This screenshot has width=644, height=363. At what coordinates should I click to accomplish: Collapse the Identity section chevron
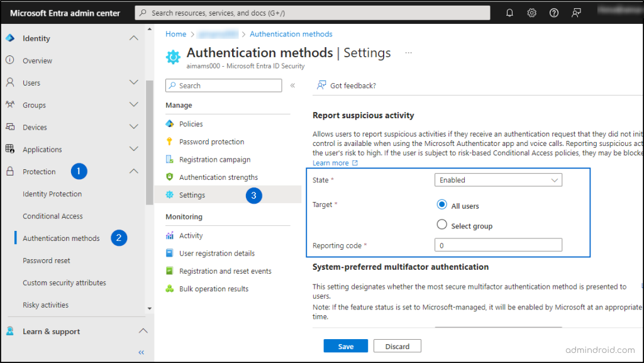[x=133, y=38]
